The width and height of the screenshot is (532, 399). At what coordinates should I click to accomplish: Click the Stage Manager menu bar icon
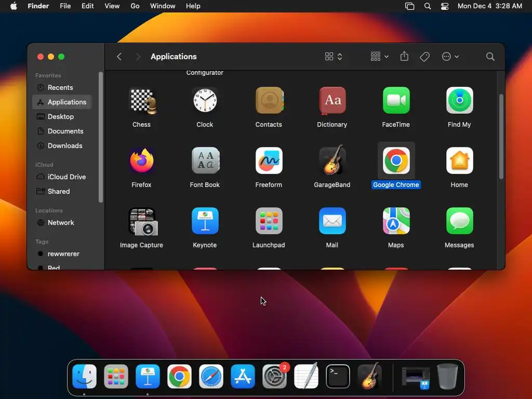pyautogui.click(x=409, y=6)
